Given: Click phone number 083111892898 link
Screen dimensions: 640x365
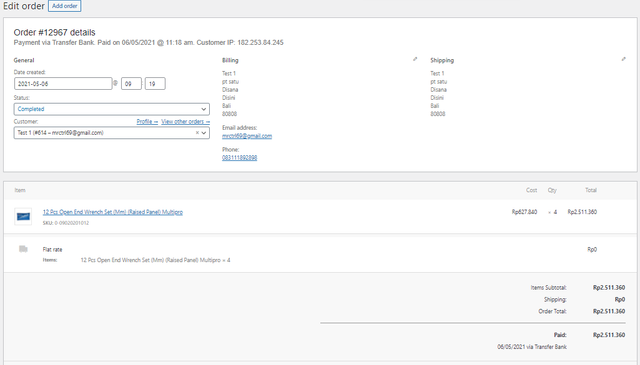Looking at the screenshot, I should click(x=240, y=158).
